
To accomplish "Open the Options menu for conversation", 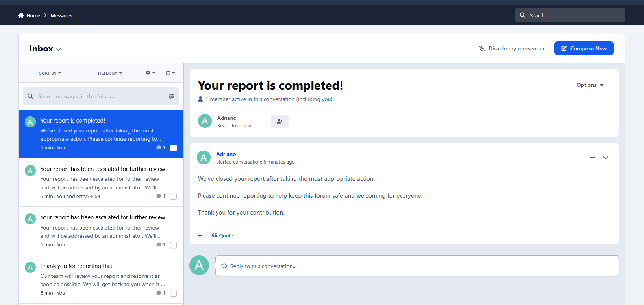I will tap(590, 85).
